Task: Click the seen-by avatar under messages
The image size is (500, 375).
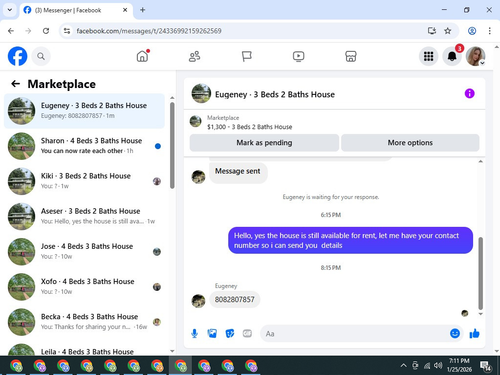Action: [465, 313]
